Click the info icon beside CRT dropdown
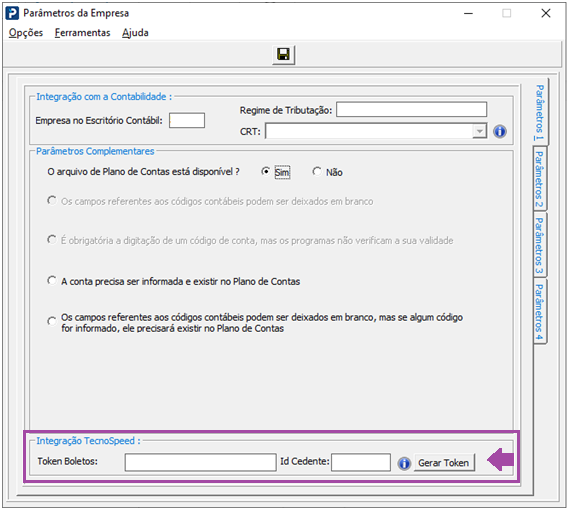571x511 pixels. (x=500, y=131)
